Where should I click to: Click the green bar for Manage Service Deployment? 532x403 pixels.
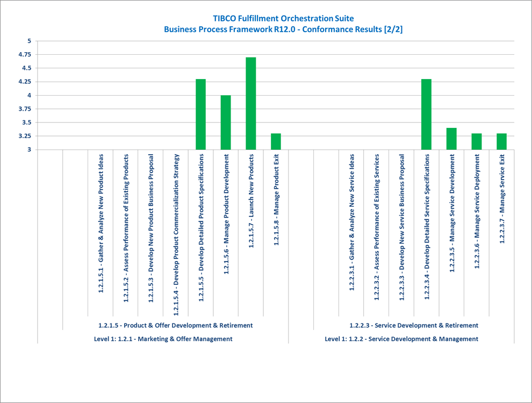click(x=477, y=141)
